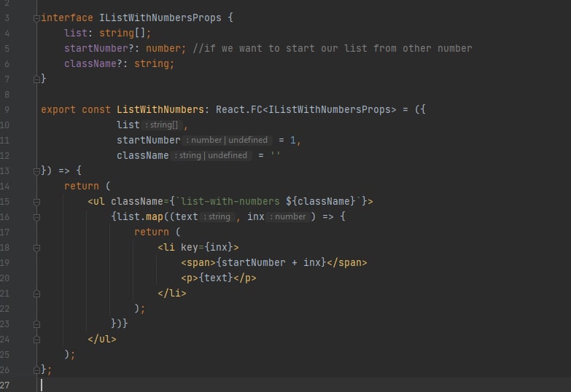Select IListWithNumbersProps name in the interface declaration
This screenshot has height=392, width=571.
160,17
